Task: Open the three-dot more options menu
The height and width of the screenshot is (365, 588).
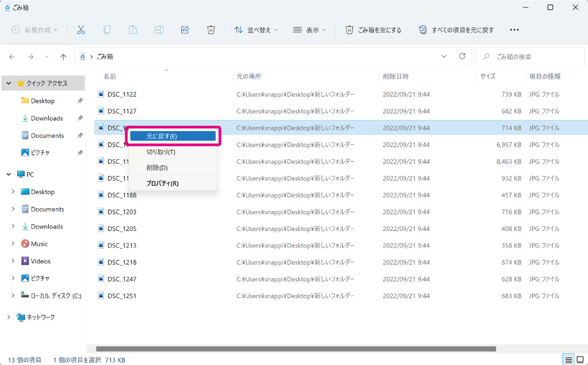Action: (514, 30)
